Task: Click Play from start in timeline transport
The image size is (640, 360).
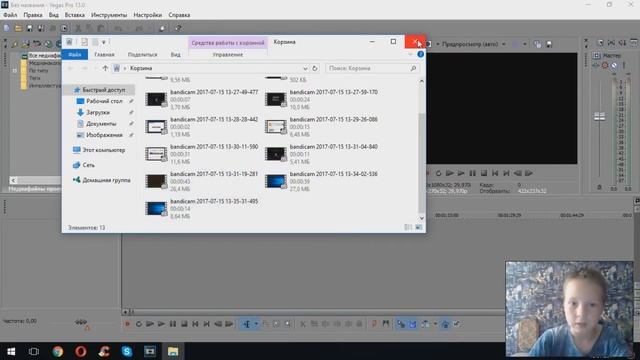Action: (x=150, y=324)
